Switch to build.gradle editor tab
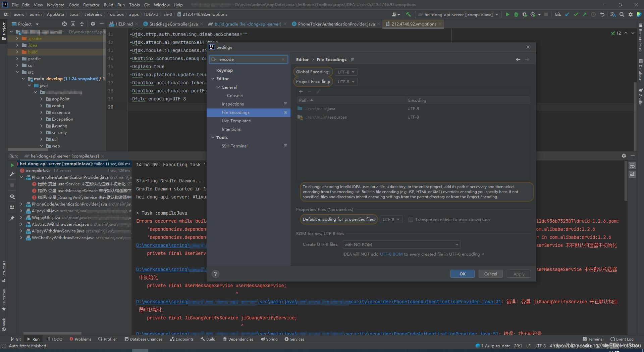Image resolution: width=644 pixels, height=352 pixels. tap(248, 24)
